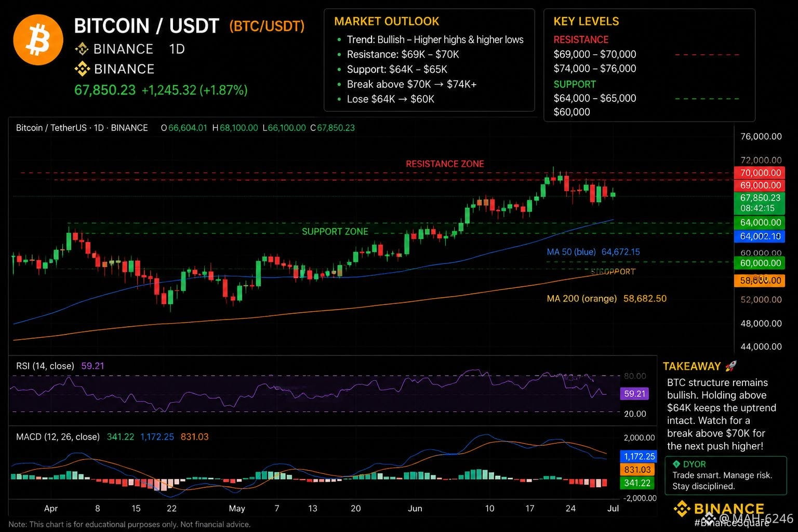Click the red dashed legend line in Key Levels
Image resolution: width=798 pixels, height=532 pixels.
click(x=707, y=55)
